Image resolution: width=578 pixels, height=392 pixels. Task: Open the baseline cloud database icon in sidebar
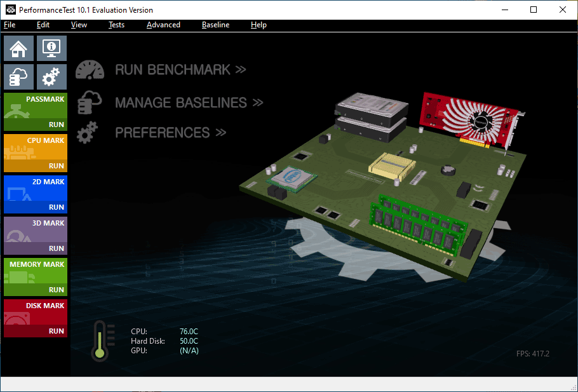[x=19, y=77]
